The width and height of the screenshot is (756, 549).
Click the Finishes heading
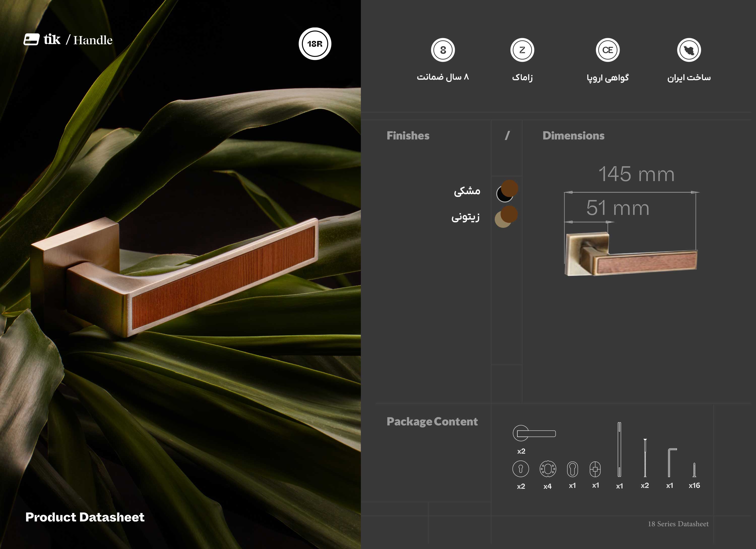pyautogui.click(x=408, y=135)
